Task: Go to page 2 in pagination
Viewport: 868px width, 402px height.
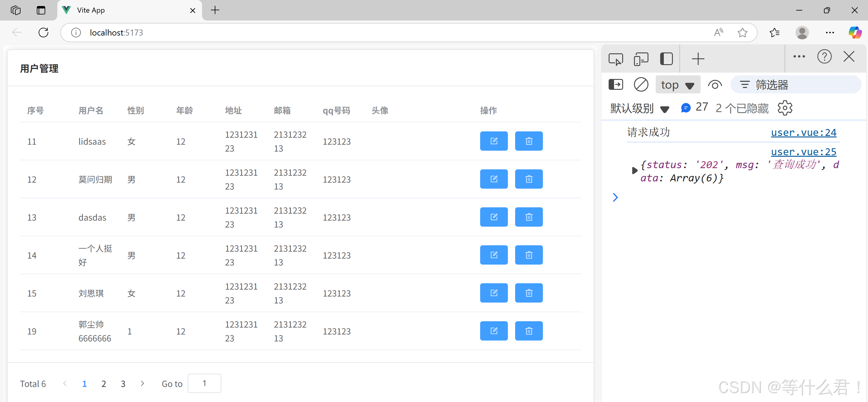Action: [104, 384]
